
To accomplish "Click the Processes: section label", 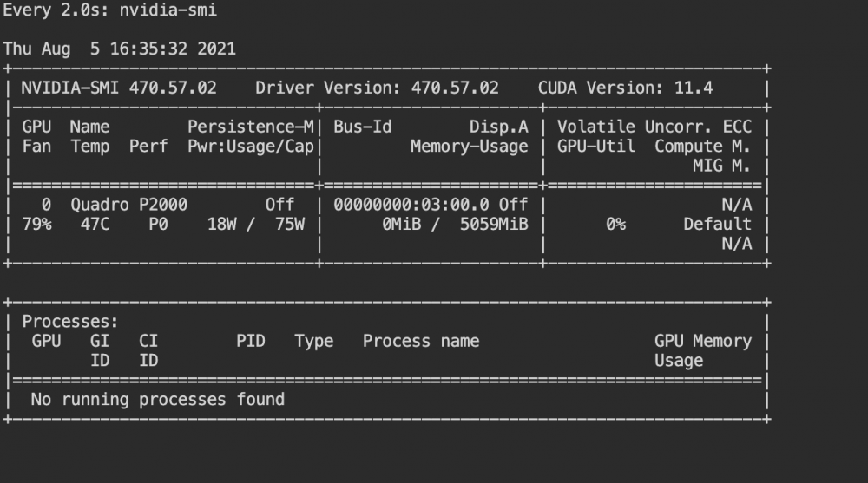I will tap(70, 322).
